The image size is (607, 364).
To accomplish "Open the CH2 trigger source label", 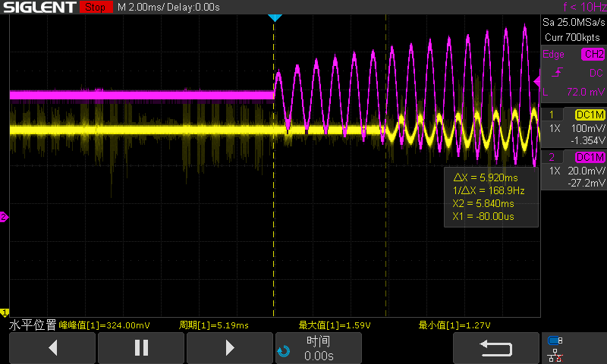I will [593, 54].
